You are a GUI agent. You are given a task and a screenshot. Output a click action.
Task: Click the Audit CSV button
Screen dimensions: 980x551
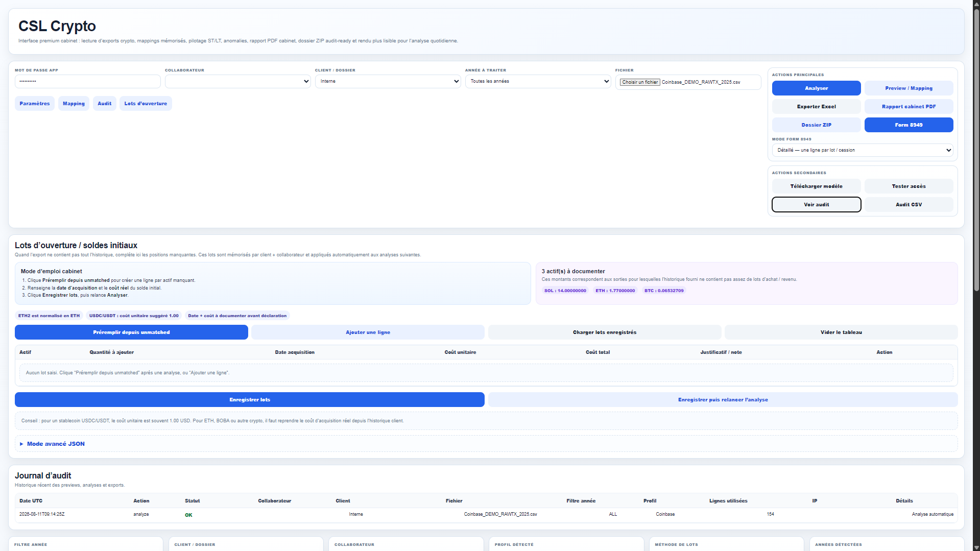coord(909,205)
